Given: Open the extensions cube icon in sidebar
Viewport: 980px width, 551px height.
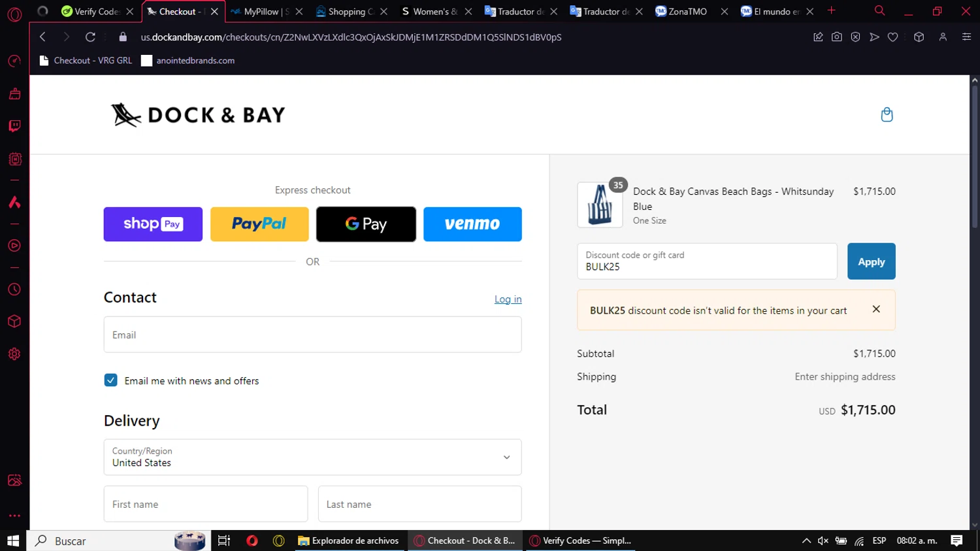Looking at the screenshot, I should coord(14,322).
